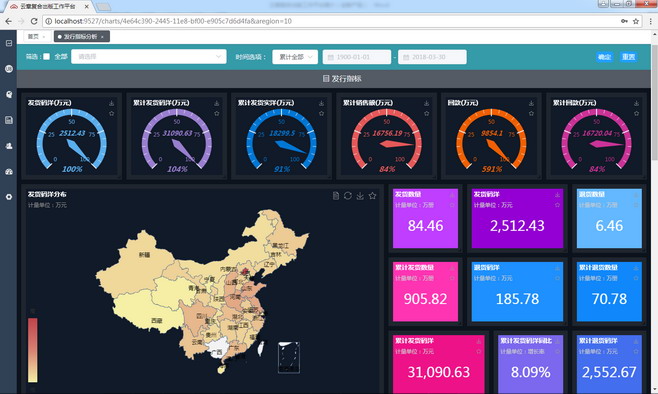Image resolution: width=658 pixels, height=394 pixels.
Task: Open the settings gear in left sidebar
Action: pos(9,197)
